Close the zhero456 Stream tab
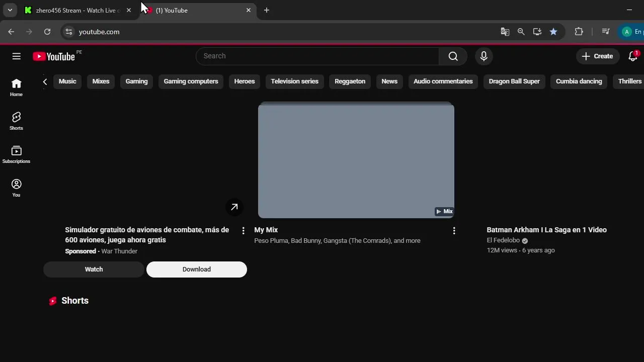Viewport: 644px width, 362px height. pyautogui.click(x=129, y=10)
